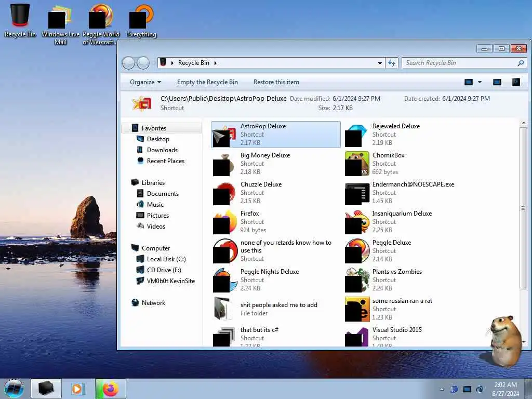532x399 pixels.
Task: Open the Organize dropdown menu
Action: click(x=145, y=82)
